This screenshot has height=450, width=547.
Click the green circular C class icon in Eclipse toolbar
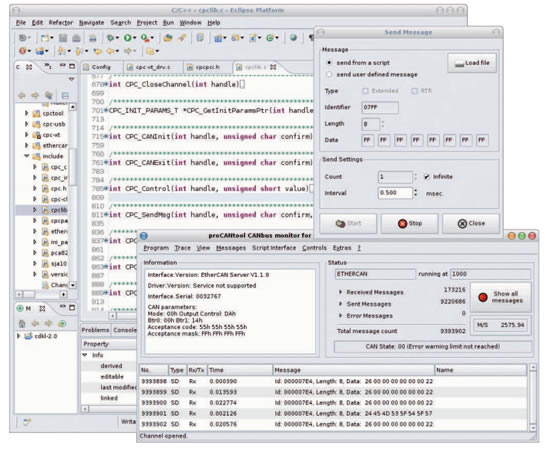(270, 38)
